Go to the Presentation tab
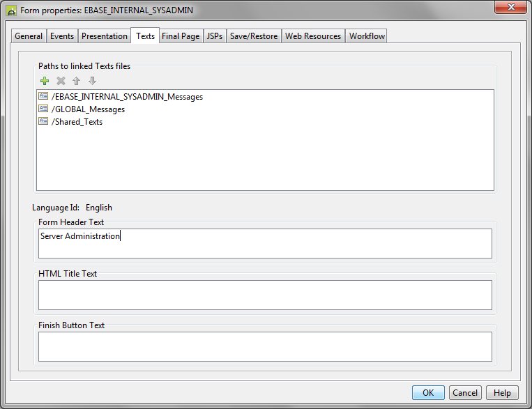 click(x=105, y=36)
